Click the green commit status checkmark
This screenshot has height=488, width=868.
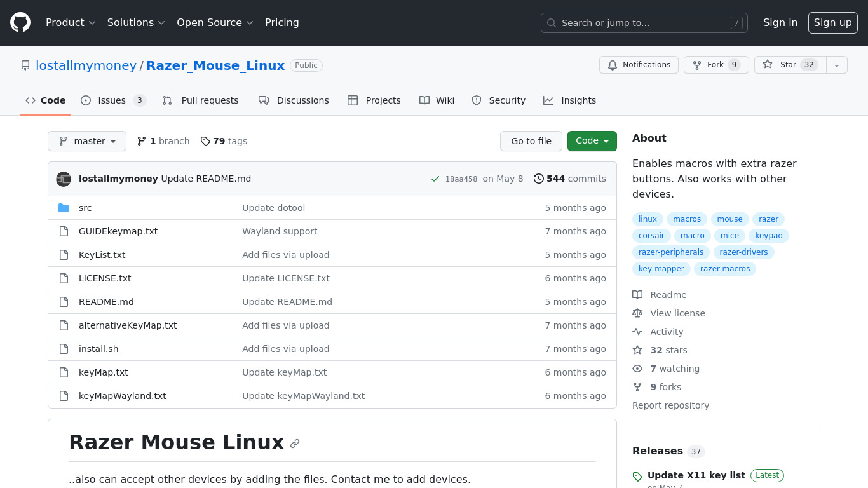coord(435,179)
